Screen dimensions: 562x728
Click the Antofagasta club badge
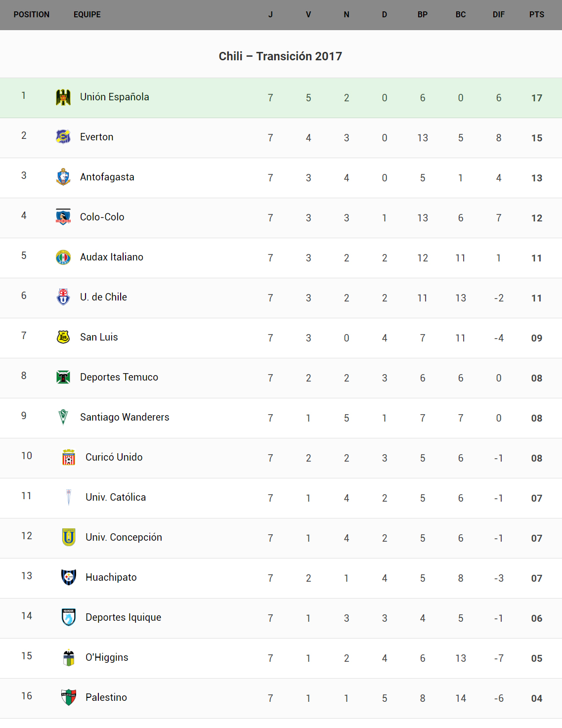pos(63,177)
